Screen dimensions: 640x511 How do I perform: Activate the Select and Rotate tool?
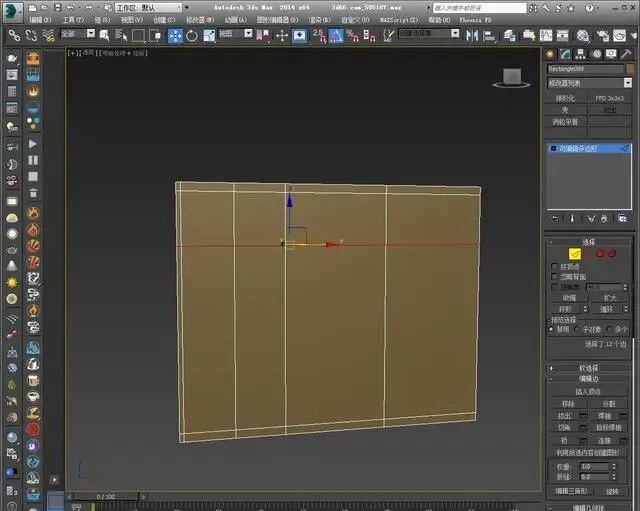[192, 36]
